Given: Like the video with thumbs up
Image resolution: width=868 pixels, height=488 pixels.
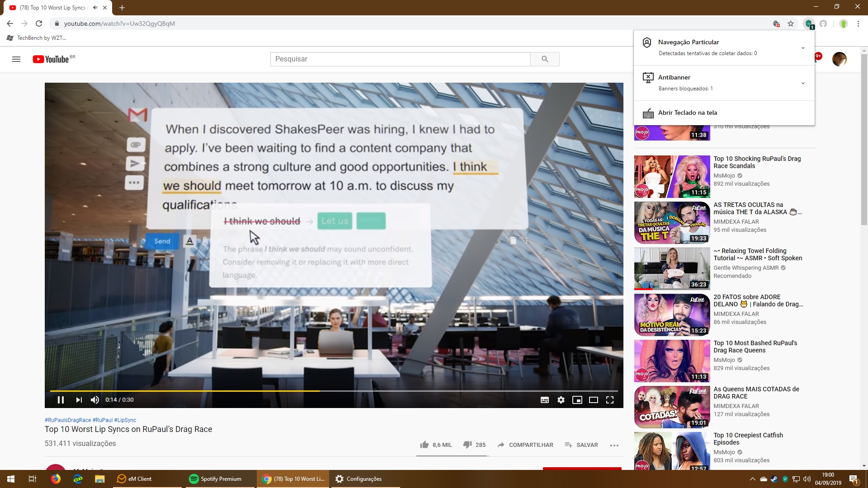Looking at the screenshot, I should tap(425, 445).
